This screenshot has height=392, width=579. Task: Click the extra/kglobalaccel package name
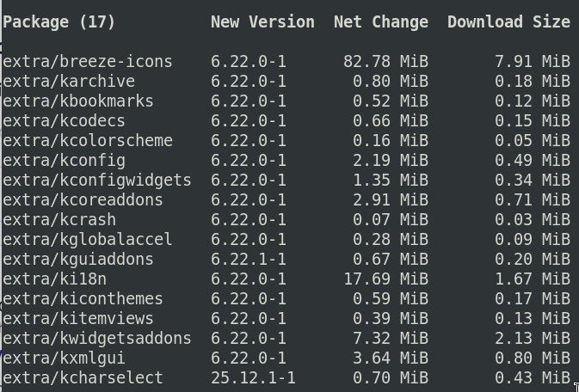88,240
